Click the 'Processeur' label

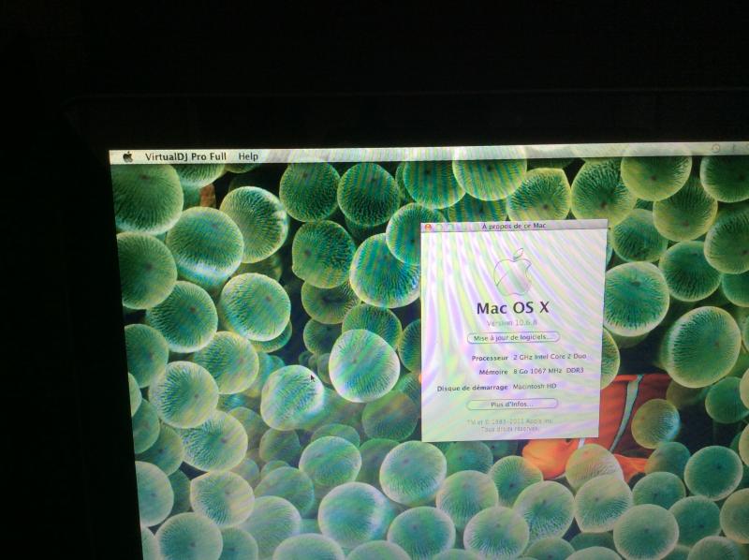click(490, 358)
